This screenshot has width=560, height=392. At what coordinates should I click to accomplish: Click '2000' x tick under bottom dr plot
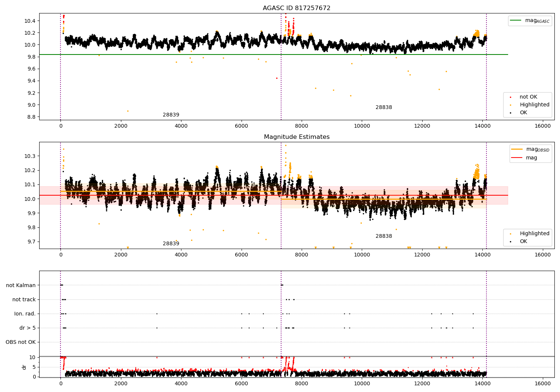(x=121, y=383)
